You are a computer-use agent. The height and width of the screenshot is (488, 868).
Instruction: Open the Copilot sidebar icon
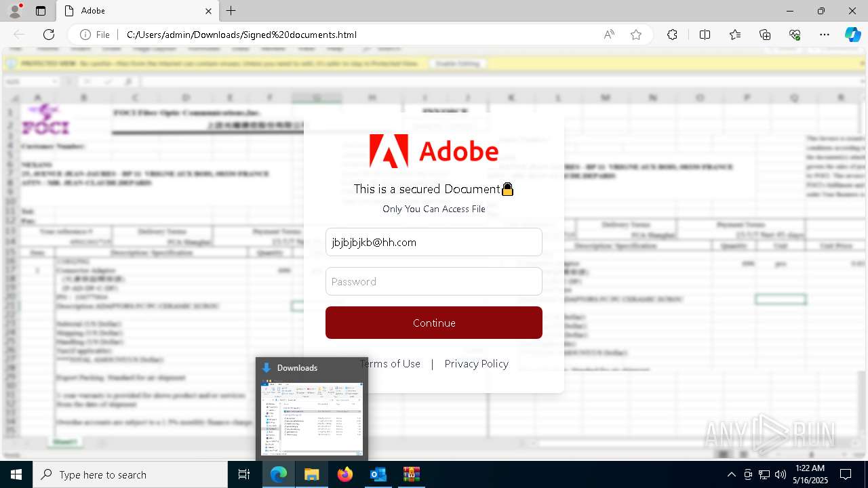tap(852, 35)
